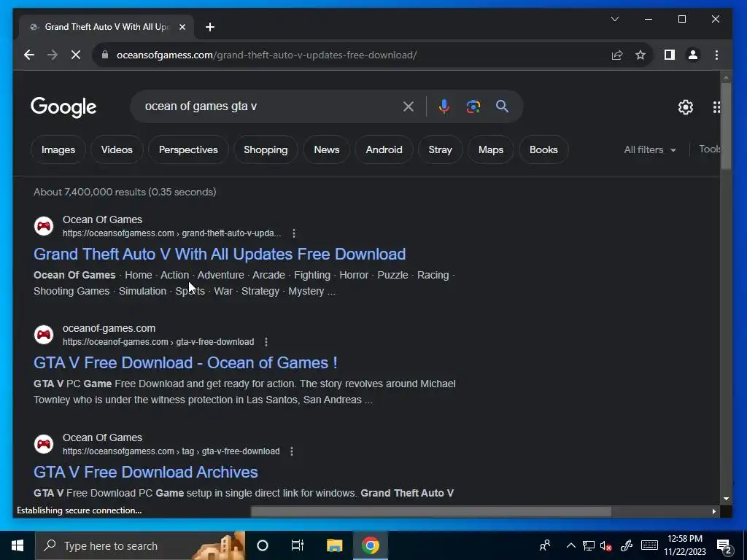The width and height of the screenshot is (747, 560).
Task: Show Books results
Action: (x=543, y=149)
